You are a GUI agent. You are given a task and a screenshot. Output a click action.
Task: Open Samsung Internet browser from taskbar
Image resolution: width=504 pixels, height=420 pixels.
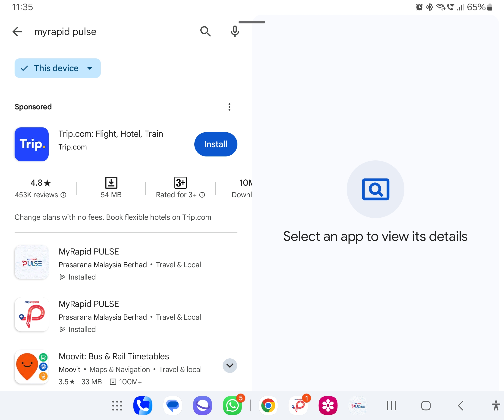click(202, 406)
